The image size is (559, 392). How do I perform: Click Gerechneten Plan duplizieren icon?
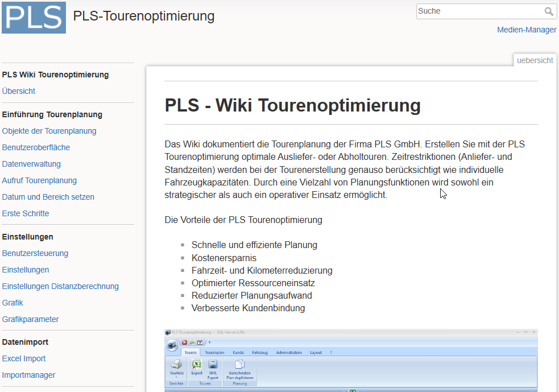point(239,366)
